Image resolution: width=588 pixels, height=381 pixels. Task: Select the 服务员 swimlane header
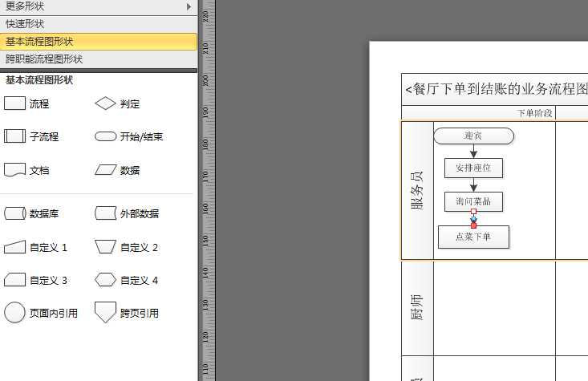coord(417,190)
